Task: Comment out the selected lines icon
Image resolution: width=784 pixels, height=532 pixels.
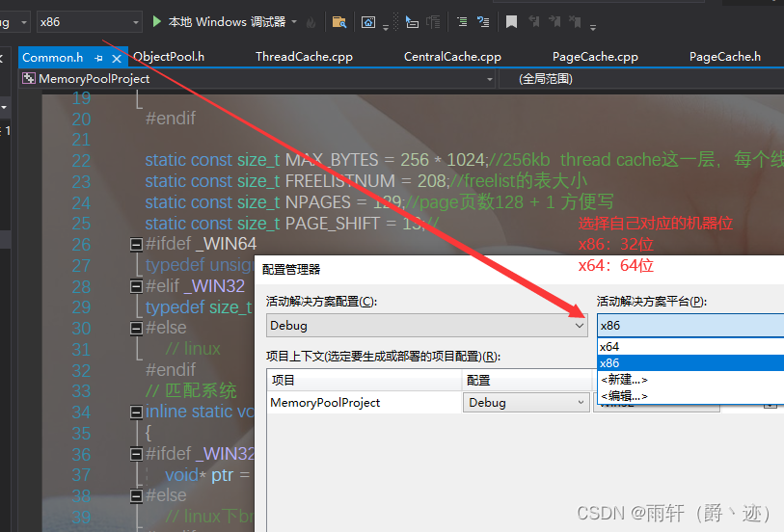Action: click(x=462, y=21)
